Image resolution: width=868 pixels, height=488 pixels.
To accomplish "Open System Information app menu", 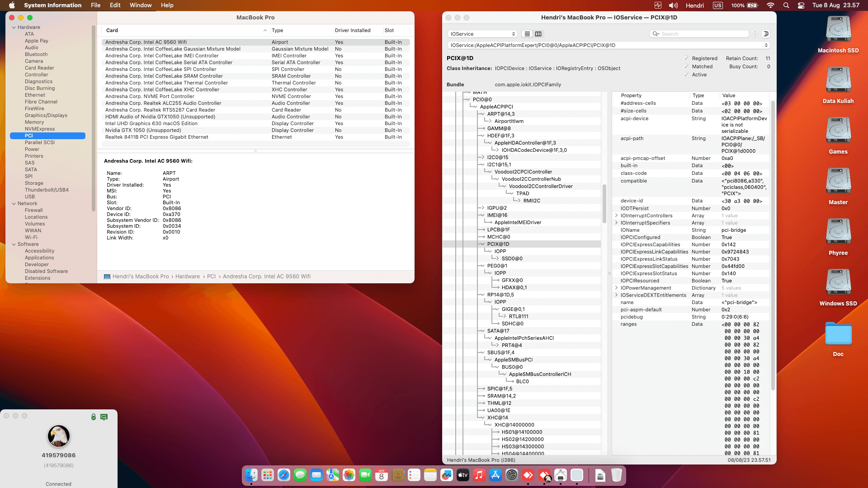I will click(x=52, y=5).
